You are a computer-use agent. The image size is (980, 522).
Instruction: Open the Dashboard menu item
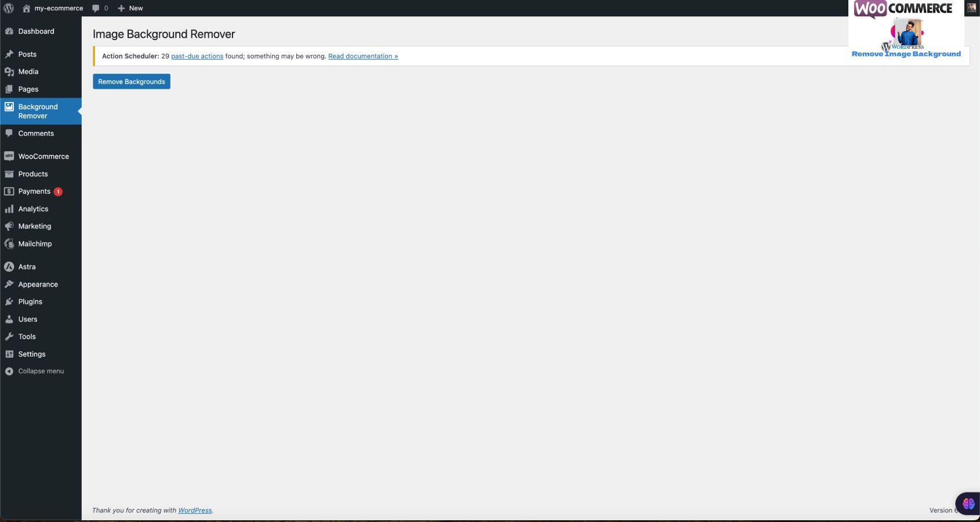pos(36,31)
